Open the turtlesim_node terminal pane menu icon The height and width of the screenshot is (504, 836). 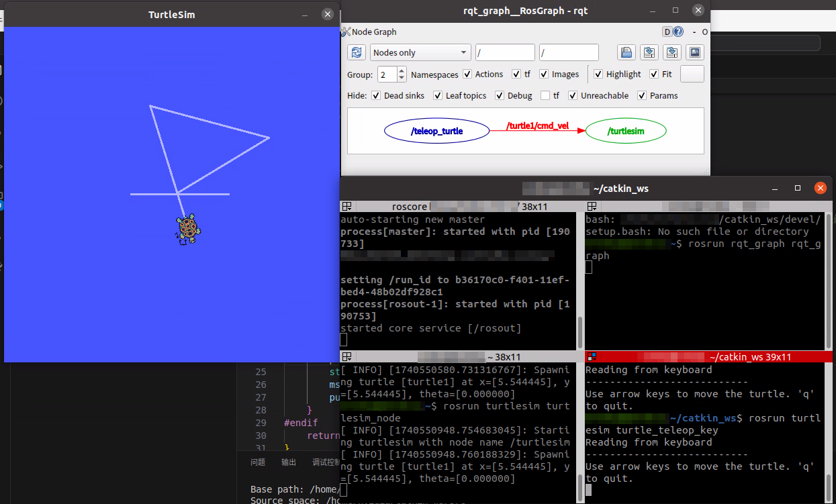(x=346, y=357)
